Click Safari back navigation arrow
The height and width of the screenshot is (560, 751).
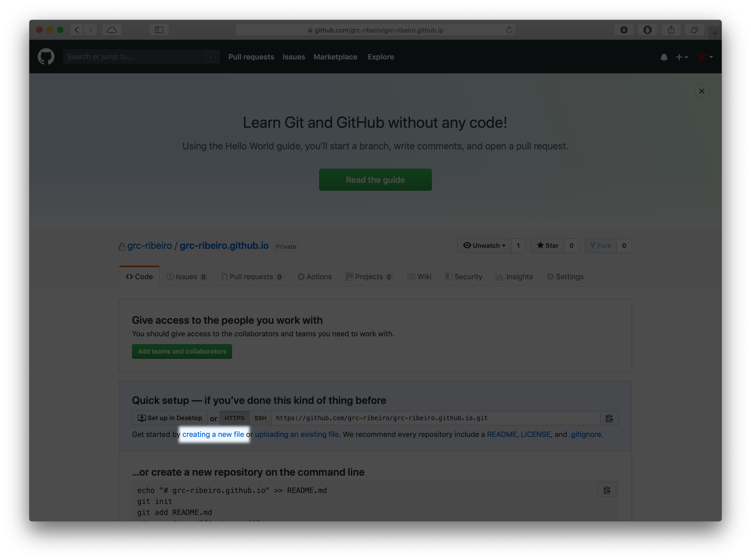pyautogui.click(x=77, y=30)
